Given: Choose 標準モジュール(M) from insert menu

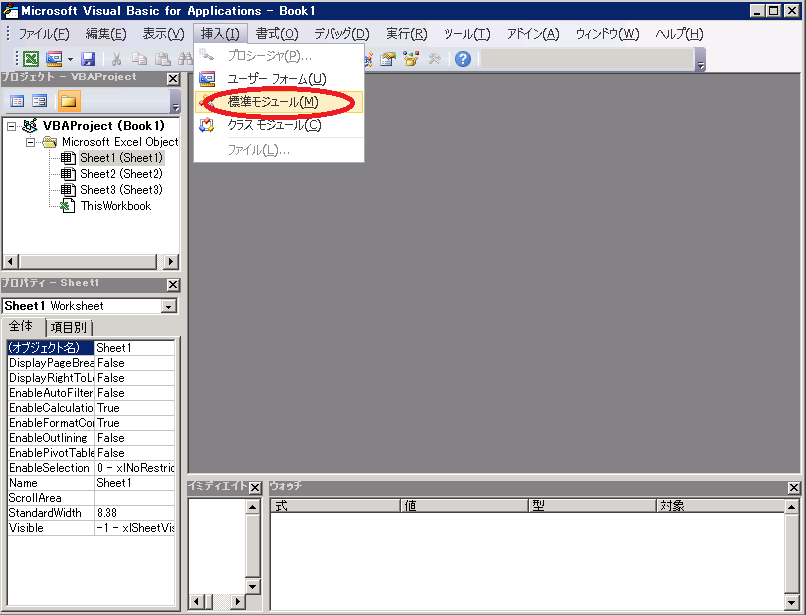Looking at the screenshot, I should (279, 102).
